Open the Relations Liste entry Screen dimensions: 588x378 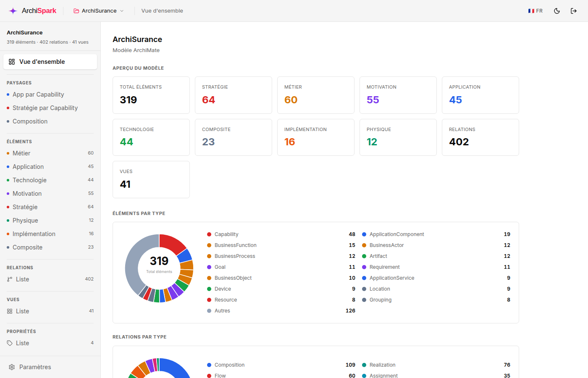pos(50,279)
